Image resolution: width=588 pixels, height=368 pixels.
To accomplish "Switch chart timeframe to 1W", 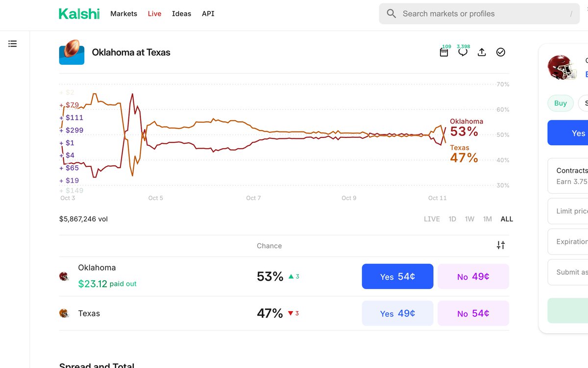I will [x=469, y=219].
